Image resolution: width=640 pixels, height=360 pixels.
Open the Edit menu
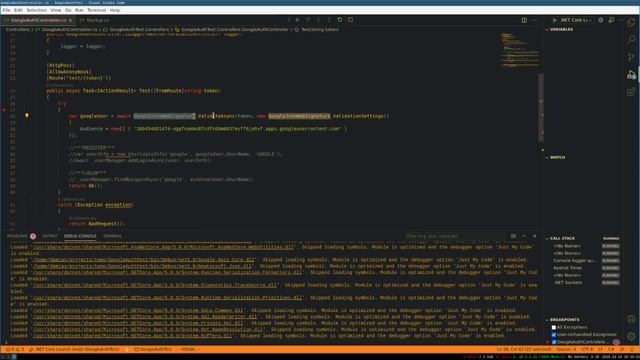click(18, 10)
